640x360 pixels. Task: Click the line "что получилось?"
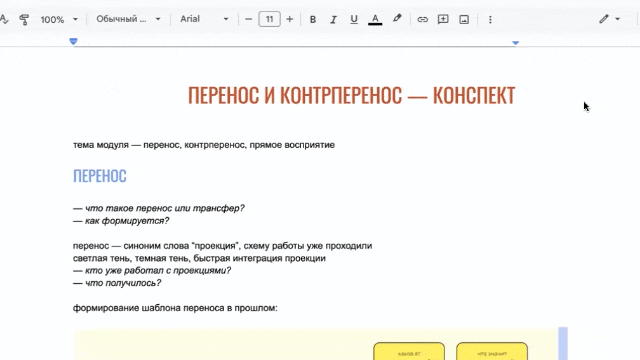(117, 283)
